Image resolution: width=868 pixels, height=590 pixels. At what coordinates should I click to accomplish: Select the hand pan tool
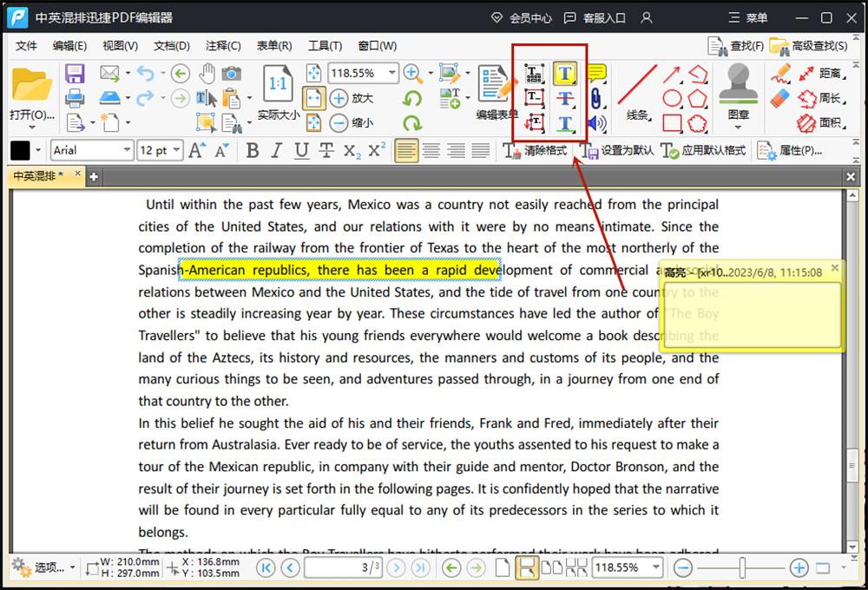(x=207, y=74)
